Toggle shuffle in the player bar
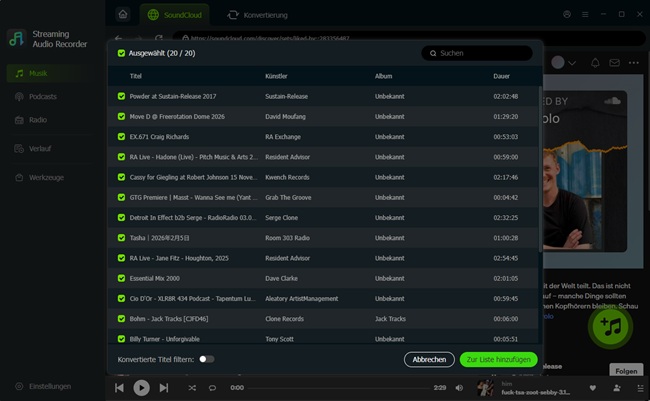Image resolution: width=650 pixels, height=401 pixels. pos(192,388)
